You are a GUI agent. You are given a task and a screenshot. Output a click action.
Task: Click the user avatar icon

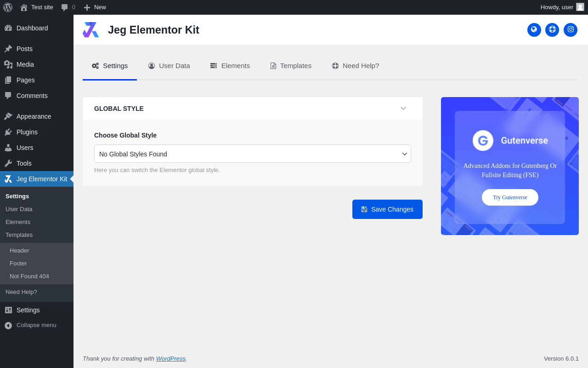pos(580,7)
